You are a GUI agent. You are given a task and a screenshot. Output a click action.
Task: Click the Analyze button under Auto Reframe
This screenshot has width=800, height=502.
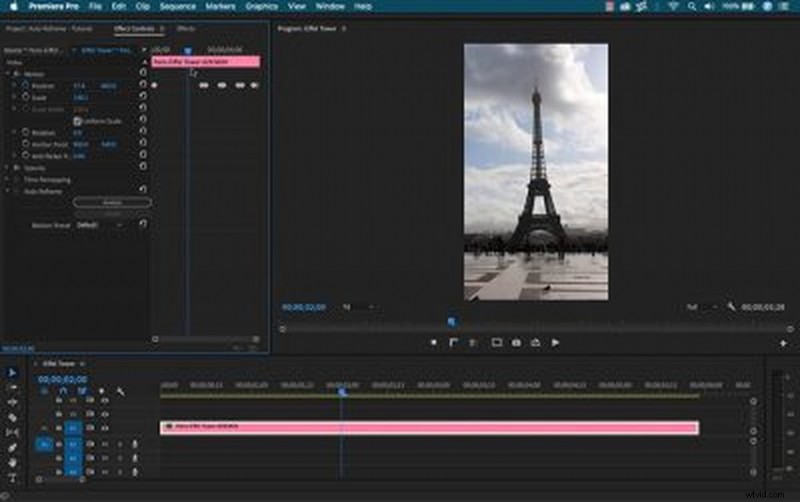point(112,203)
